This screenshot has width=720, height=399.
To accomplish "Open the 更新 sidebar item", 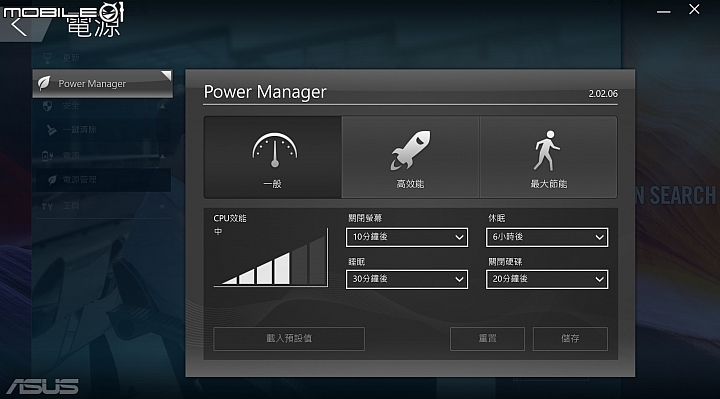I will pyautogui.click(x=71, y=58).
